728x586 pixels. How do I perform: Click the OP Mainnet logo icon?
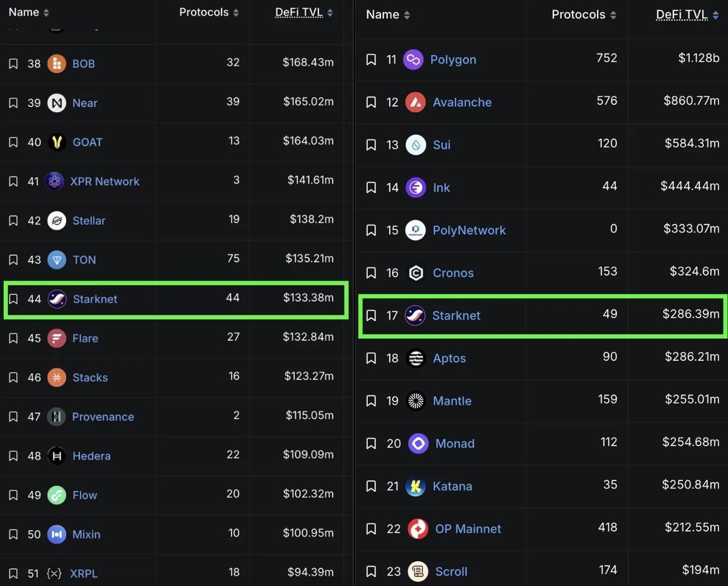point(419,529)
